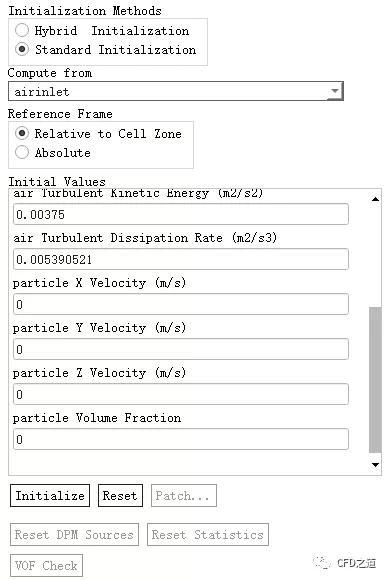Select Standard Initialization radio button
The image size is (387, 580).
tap(22, 49)
